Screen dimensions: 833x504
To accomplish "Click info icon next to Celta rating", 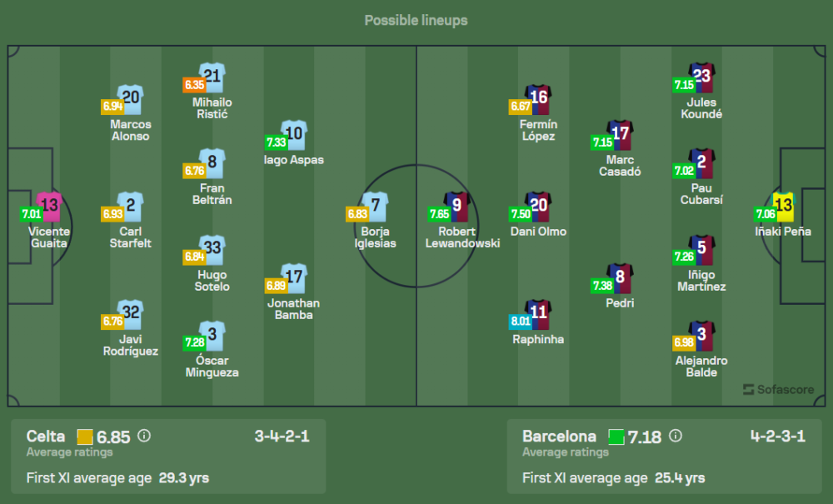I will tap(144, 436).
